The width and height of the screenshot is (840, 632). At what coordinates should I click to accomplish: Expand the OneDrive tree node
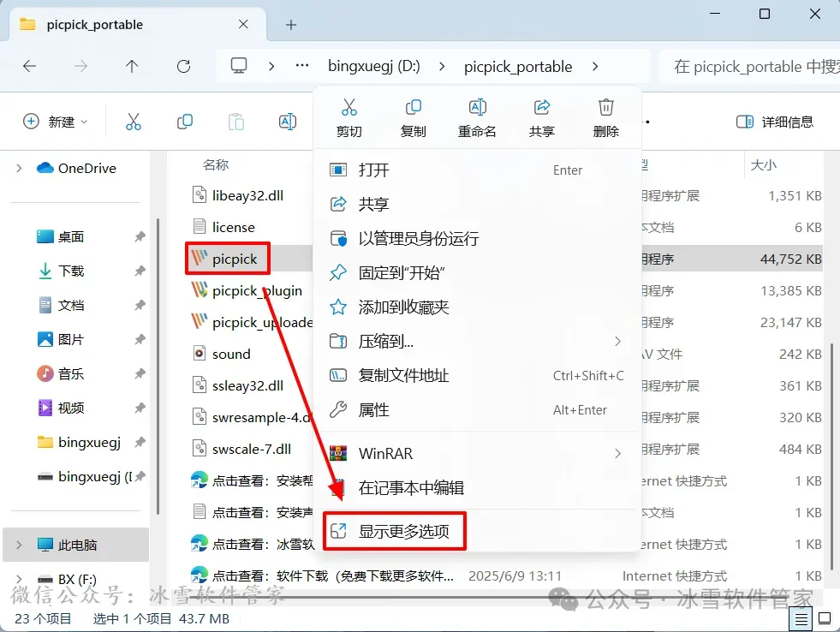[x=19, y=168]
